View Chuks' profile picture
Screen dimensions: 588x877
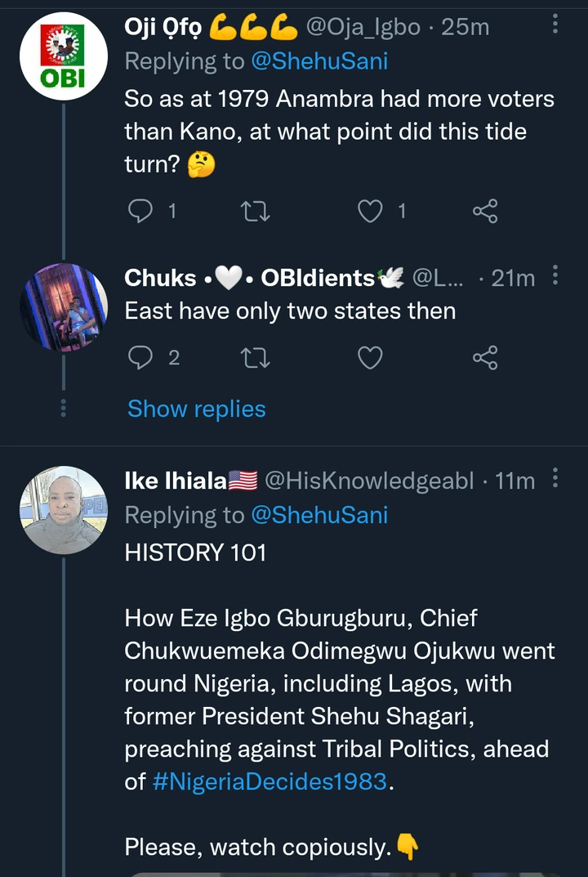click(x=64, y=307)
